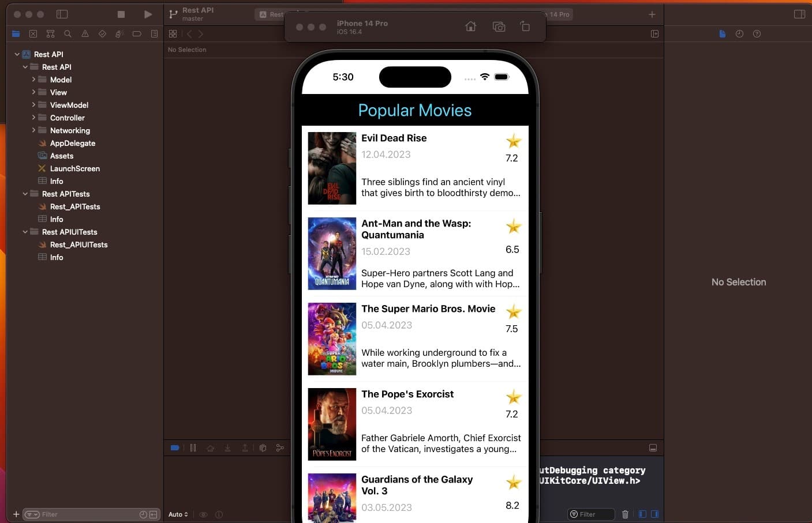The image size is (812, 523).
Task: Step over in the debug bar
Action: (x=210, y=447)
